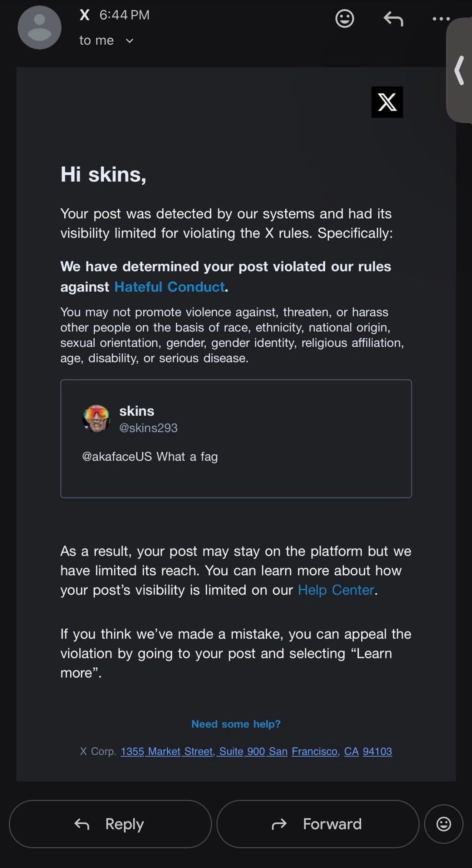Tap the round emoji button beside Forward
Viewport: 472px width, 868px height.
click(443, 824)
